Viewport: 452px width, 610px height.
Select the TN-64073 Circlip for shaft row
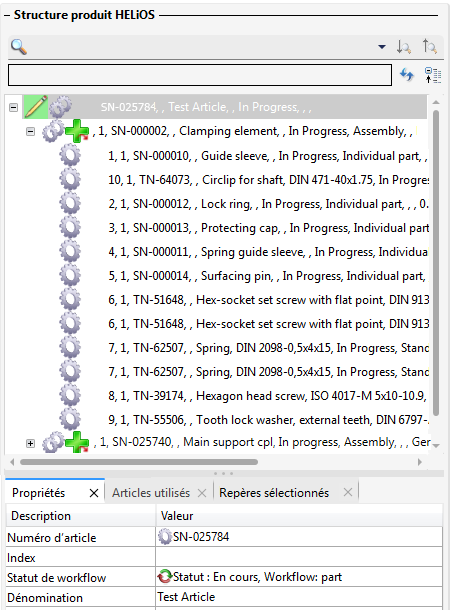click(268, 180)
